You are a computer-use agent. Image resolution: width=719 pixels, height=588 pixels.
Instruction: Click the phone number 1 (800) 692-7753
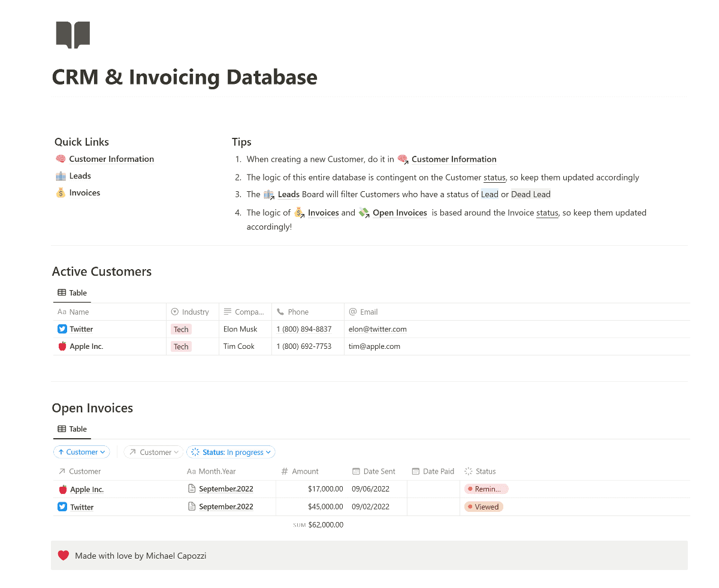(304, 346)
